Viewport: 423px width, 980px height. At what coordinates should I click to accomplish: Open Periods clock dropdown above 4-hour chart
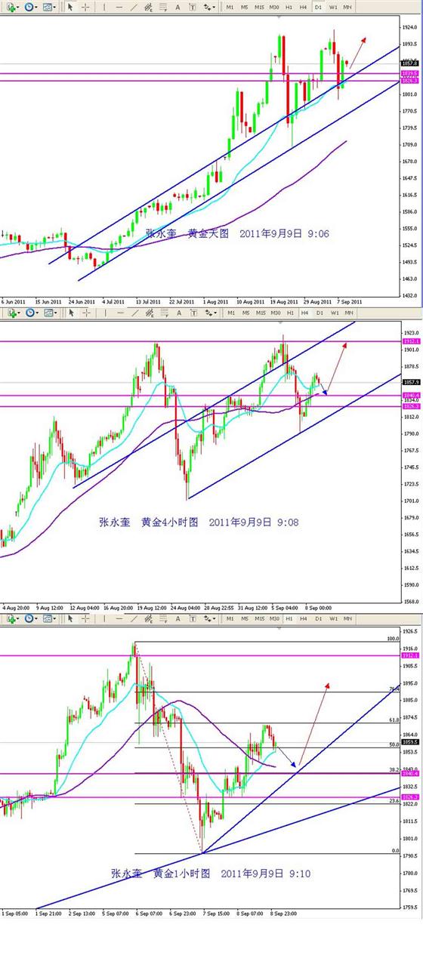[32, 313]
